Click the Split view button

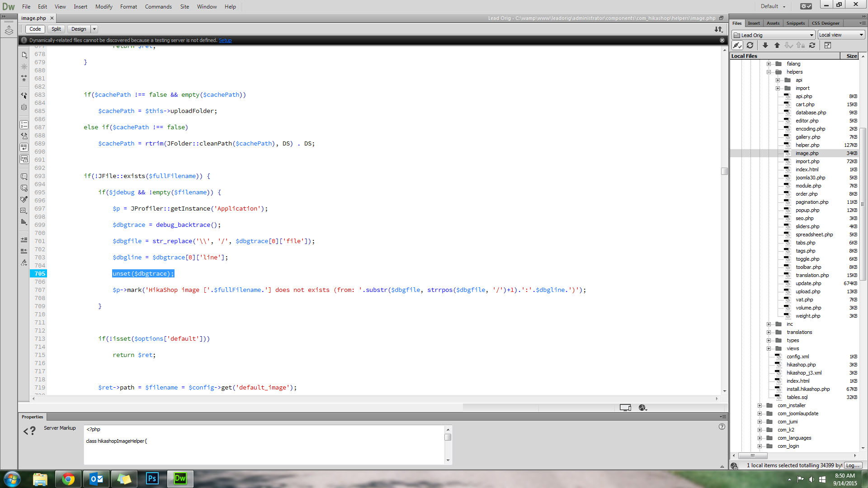[56, 29]
